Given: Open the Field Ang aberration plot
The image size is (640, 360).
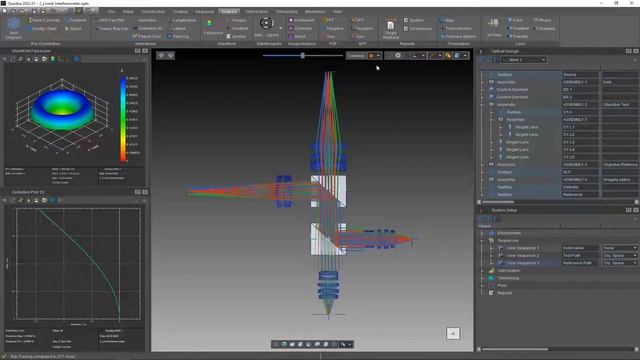Looking at the screenshot, I should click(x=178, y=36).
